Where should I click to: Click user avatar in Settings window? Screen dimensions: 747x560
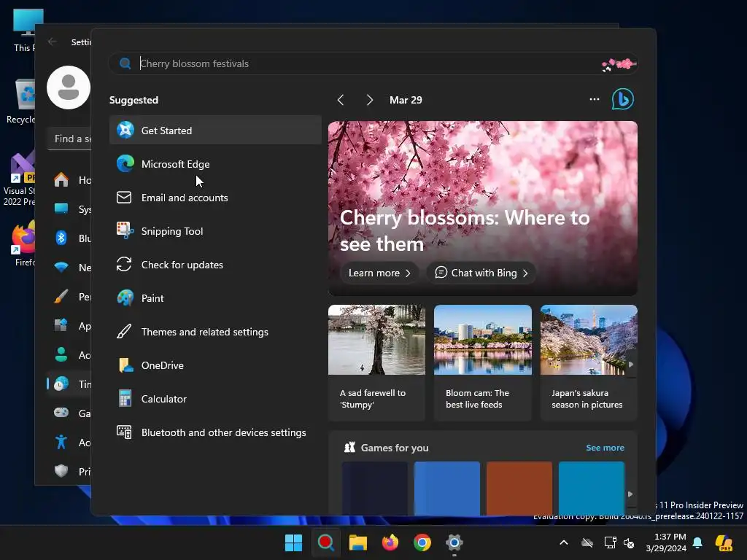(x=68, y=87)
